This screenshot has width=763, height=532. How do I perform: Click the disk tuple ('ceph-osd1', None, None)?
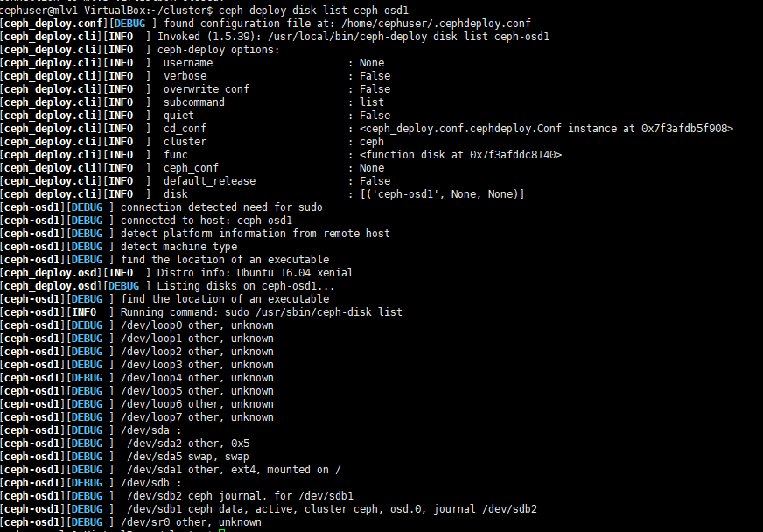442,194
